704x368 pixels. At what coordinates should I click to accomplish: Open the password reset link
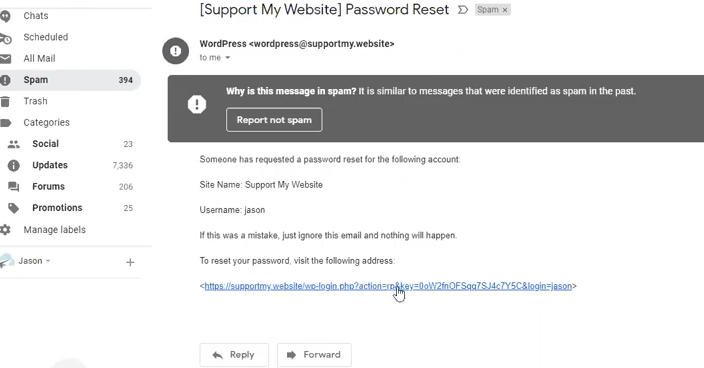[388, 286]
